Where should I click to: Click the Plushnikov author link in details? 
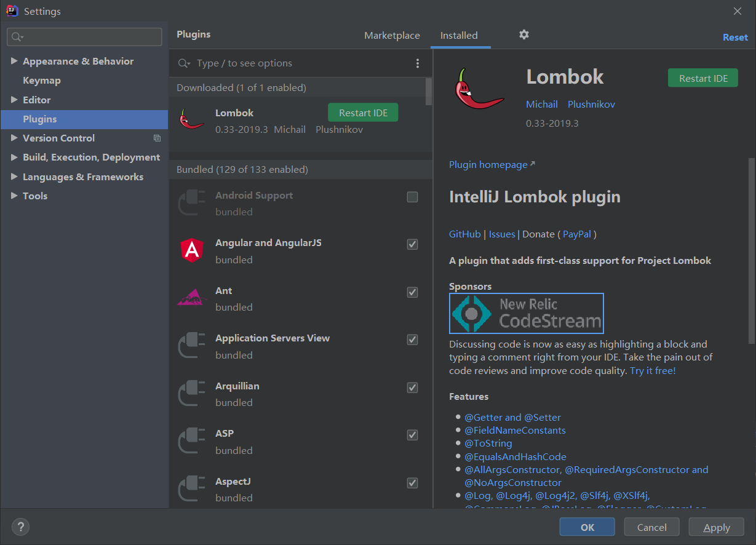pyautogui.click(x=591, y=105)
